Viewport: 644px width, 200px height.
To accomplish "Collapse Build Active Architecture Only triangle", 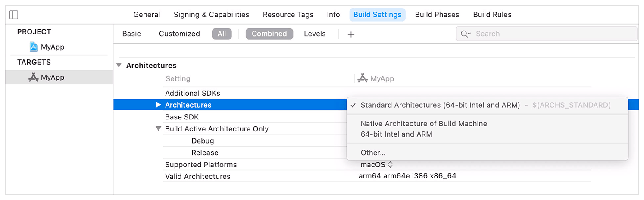I will coord(158,129).
